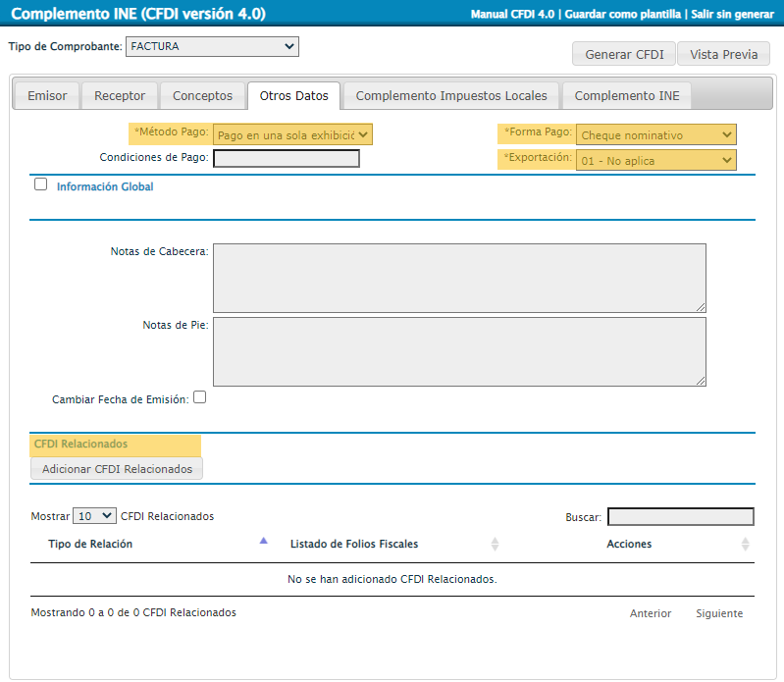Click Salir sin generar link
Screen dimensions: 784x682
(x=732, y=14)
